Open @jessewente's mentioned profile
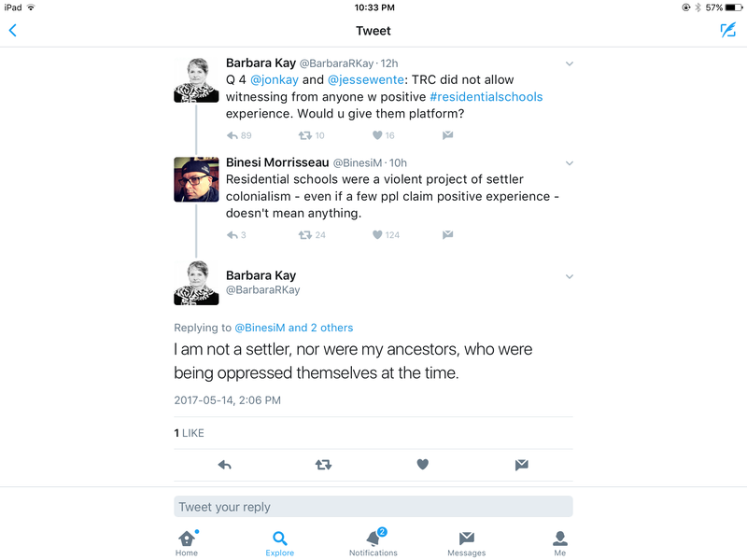 coord(366,79)
